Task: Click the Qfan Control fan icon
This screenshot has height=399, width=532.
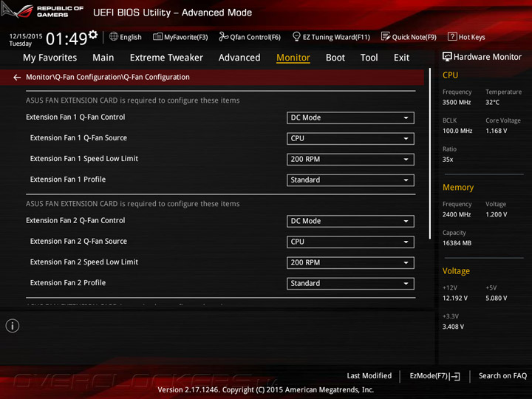Action: pos(223,37)
